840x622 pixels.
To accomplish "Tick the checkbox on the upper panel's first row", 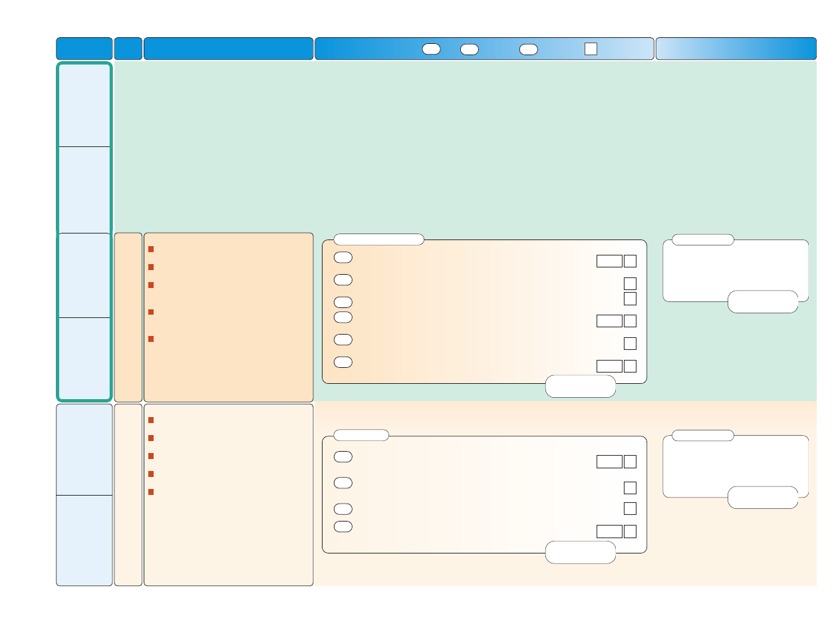I will pyautogui.click(x=630, y=260).
